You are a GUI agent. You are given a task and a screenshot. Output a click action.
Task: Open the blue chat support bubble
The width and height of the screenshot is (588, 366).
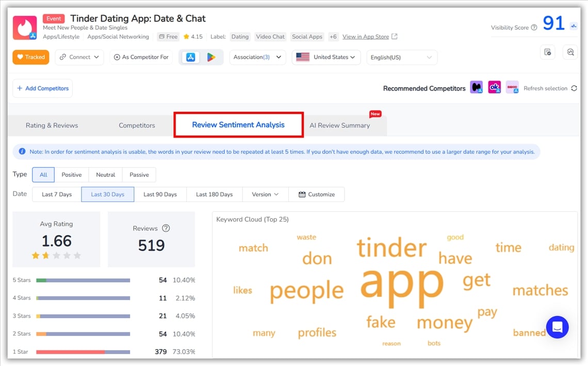pos(557,327)
